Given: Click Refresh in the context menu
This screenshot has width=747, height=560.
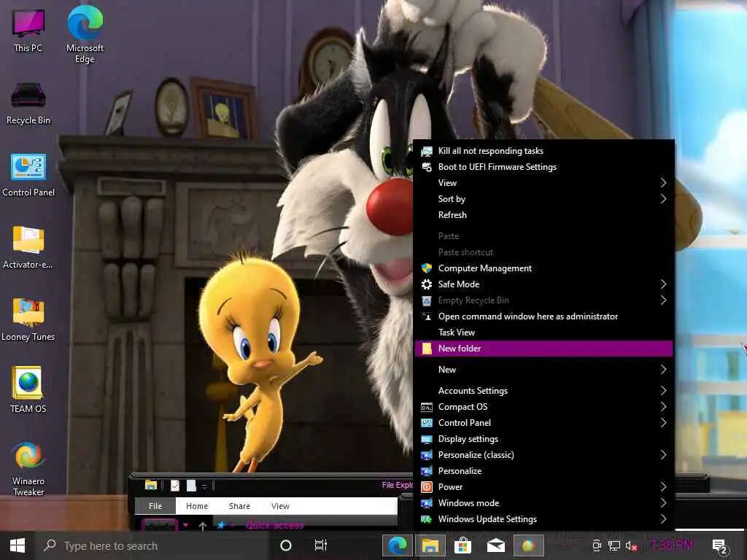Looking at the screenshot, I should coord(543,215).
